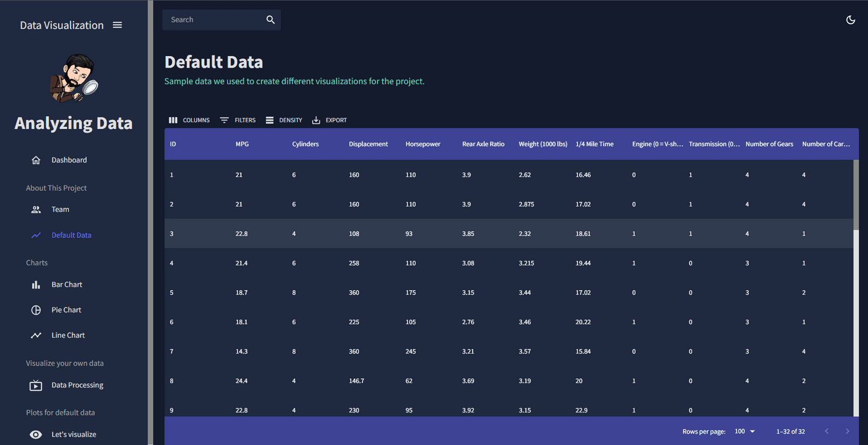The height and width of the screenshot is (445, 868).
Task: Open the Density options
Action: tap(284, 120)
